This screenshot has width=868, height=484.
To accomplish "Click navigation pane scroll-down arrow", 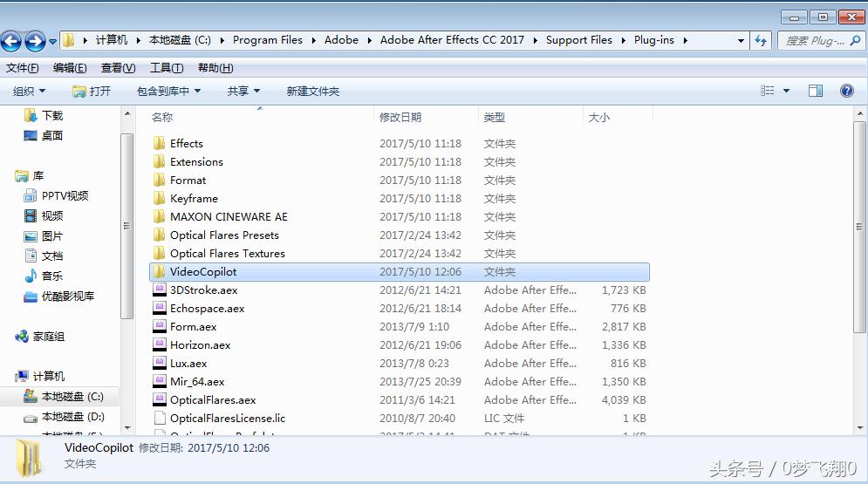I will tap(127, 427).
